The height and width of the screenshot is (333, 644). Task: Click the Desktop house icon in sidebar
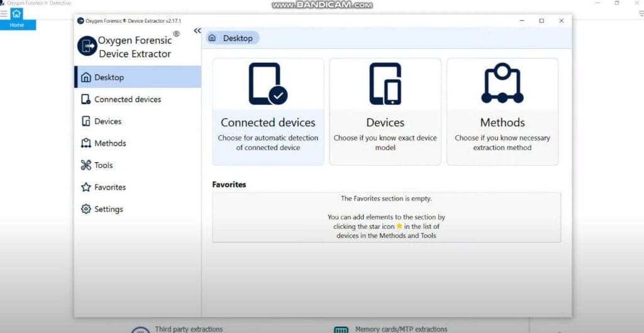[x=86, y=77]
